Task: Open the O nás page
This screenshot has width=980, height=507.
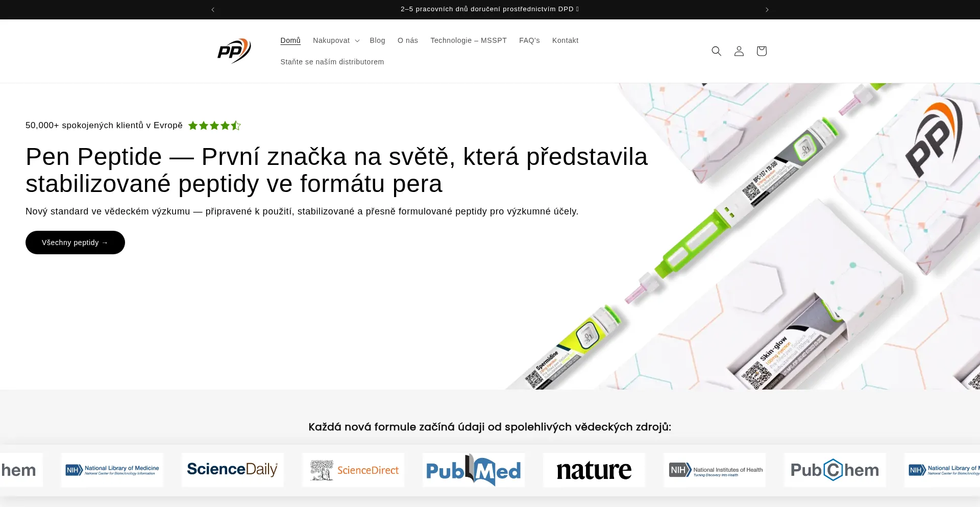Action: coord(408,40)
